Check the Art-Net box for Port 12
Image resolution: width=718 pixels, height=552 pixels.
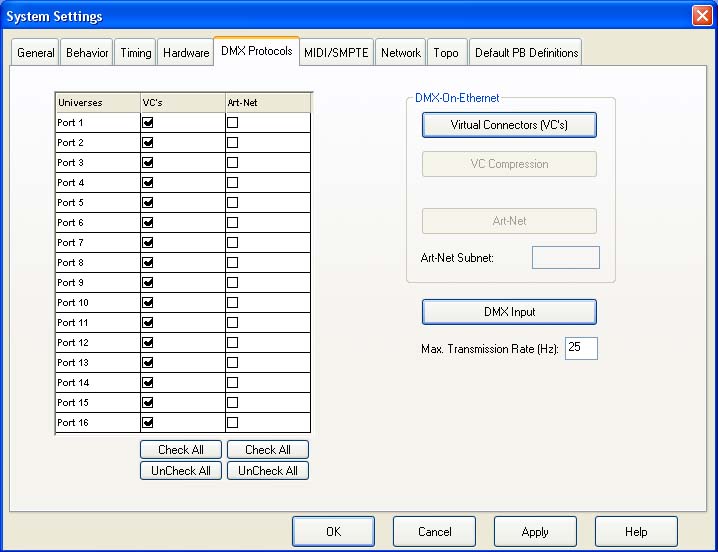click(232, 342)
